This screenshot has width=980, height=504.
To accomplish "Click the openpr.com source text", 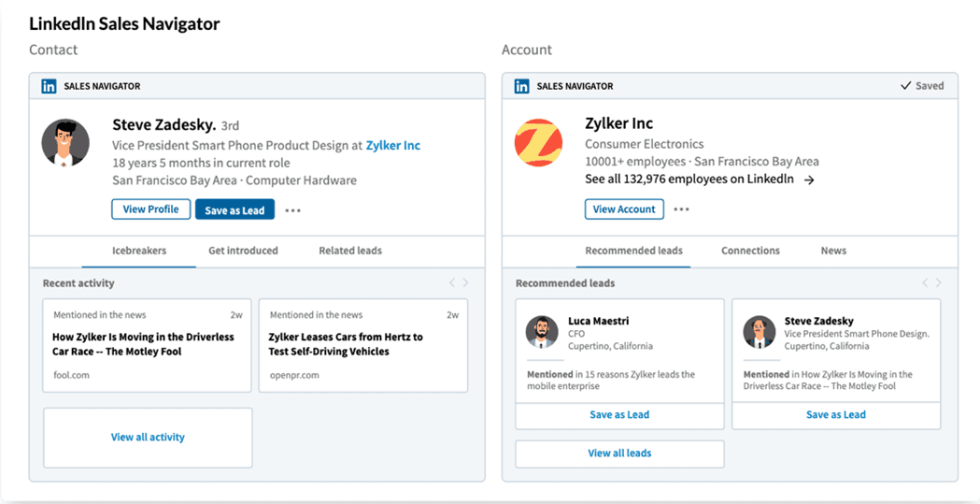I will tap(294, 375).
